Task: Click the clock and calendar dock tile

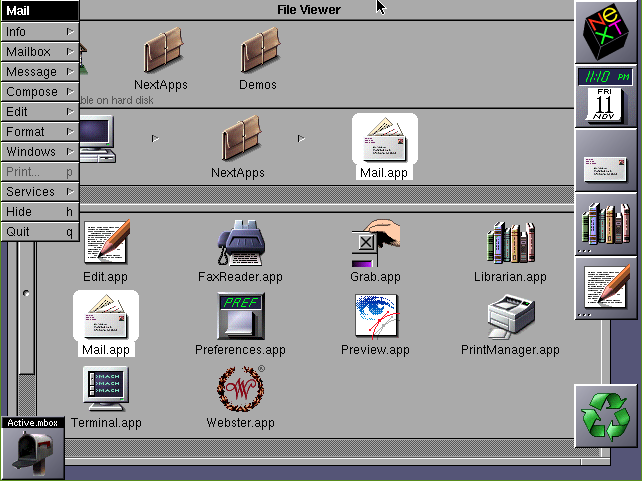Action: [606, 96]
